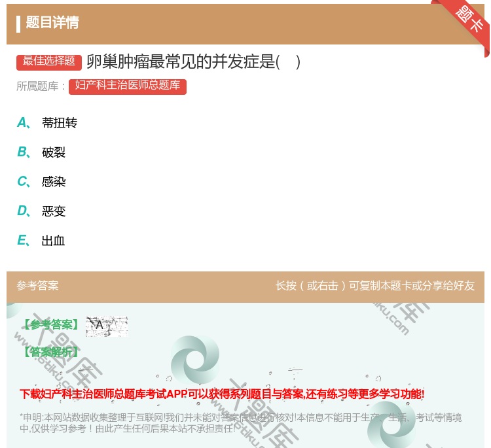Open the red 下载妇产科主治医师总题库考试APP link
Screen dimensions: 491x448
point(222,394)
